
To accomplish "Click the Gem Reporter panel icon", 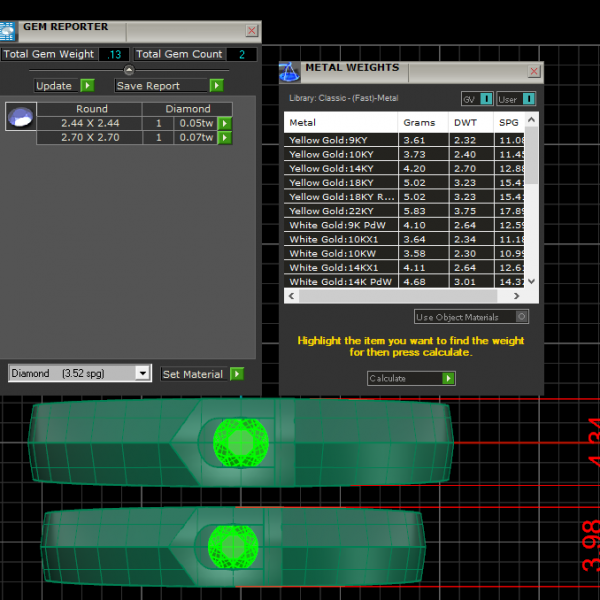I will (x=9, y=29).
